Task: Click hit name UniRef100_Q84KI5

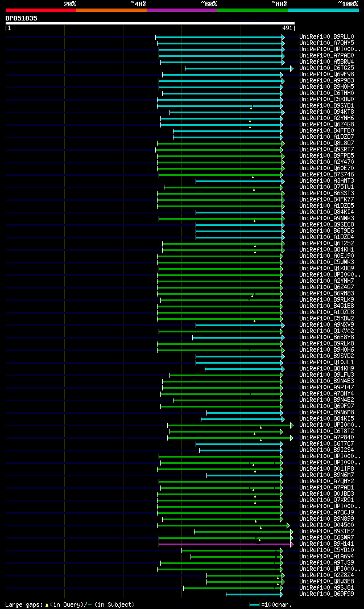Action: pos(326,418)
